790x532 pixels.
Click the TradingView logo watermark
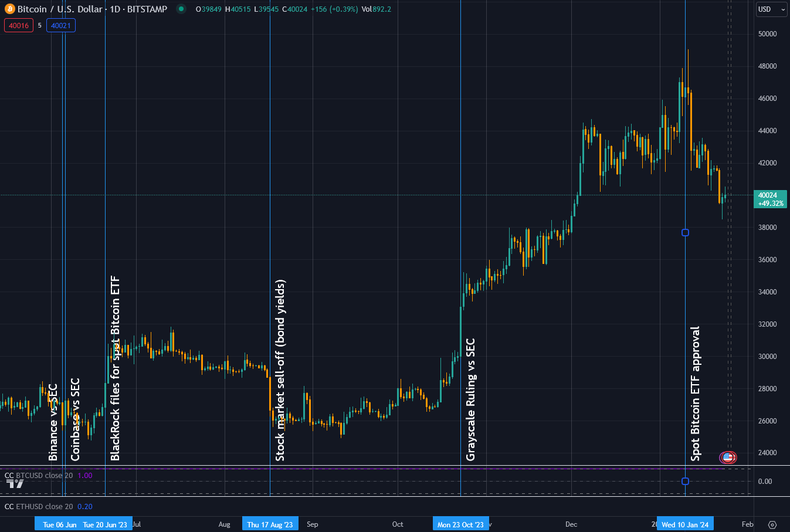click(15, 483)
